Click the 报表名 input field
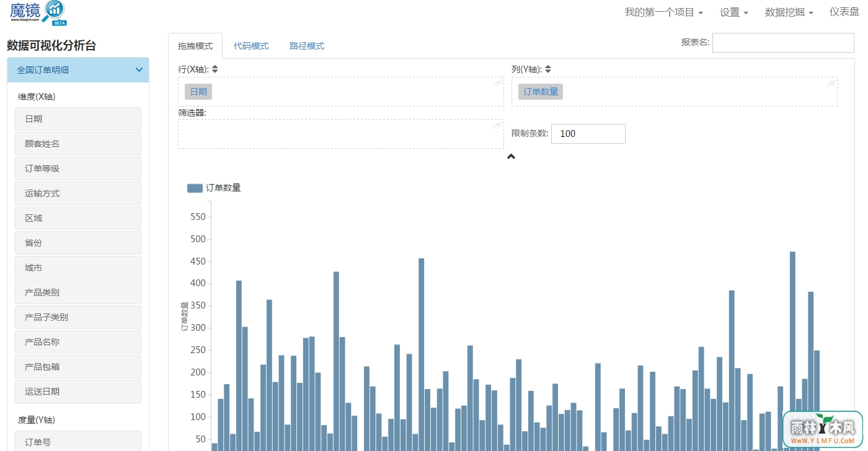This screenshot has width=868, height=451. (783, 43)
